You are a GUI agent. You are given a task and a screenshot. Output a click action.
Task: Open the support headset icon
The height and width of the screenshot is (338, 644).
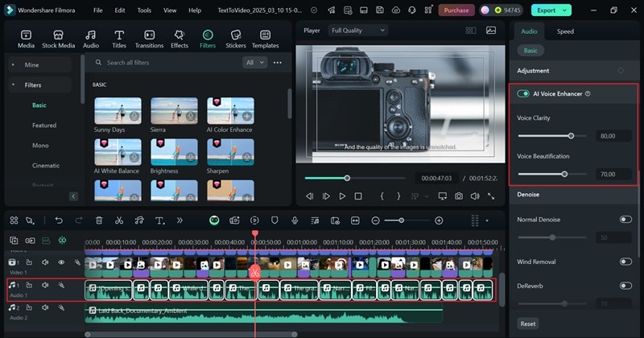pos(412,10)
